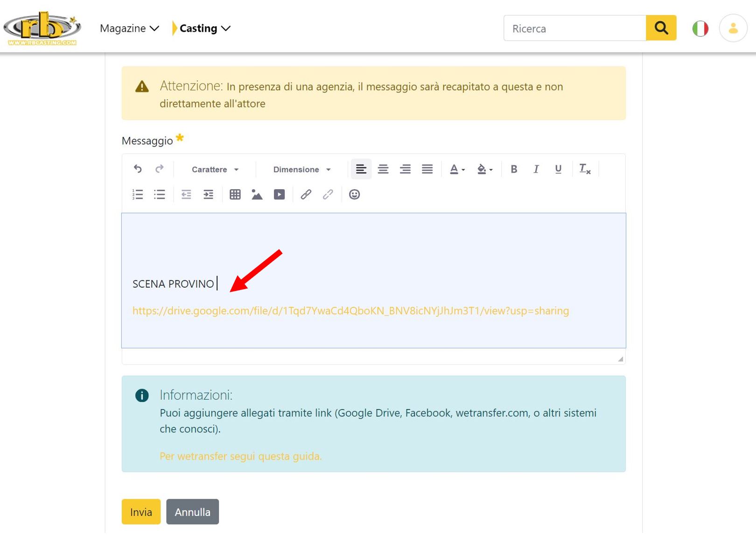The width and height of the screenshot is (756, 538).
Task: Open the Casting menu
Action: pyautogui.click(x=204, y=28)
